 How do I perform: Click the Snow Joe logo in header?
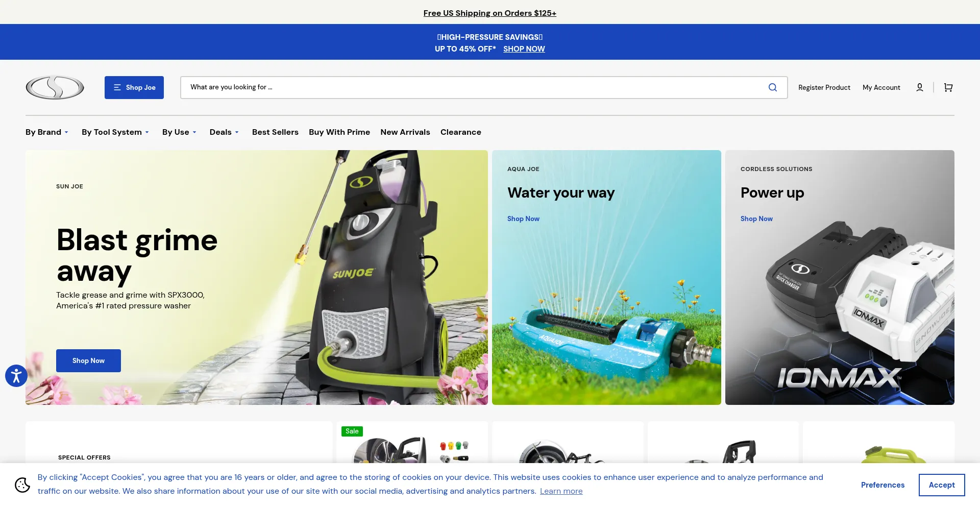[55, 87]
